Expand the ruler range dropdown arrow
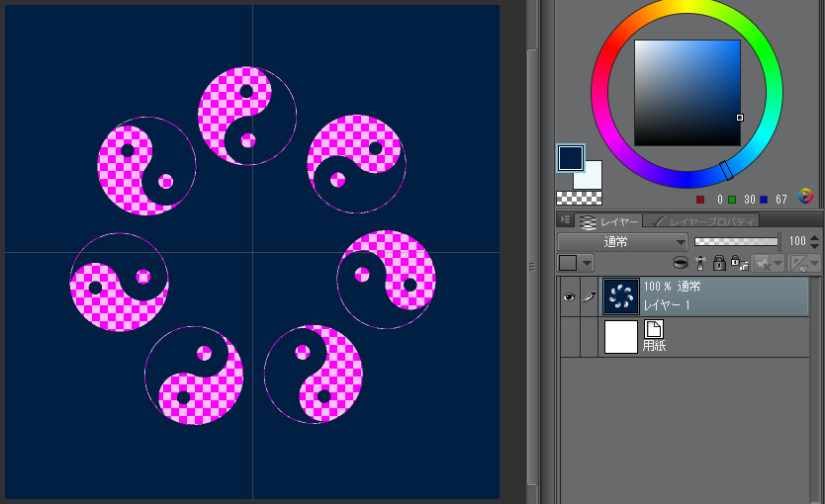 (814, 263)
